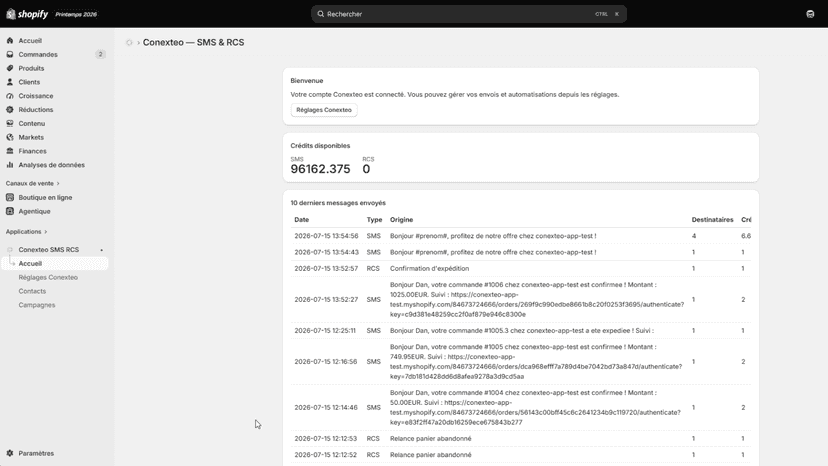
Task: Open Contenu icon
Action: point(10,123)
